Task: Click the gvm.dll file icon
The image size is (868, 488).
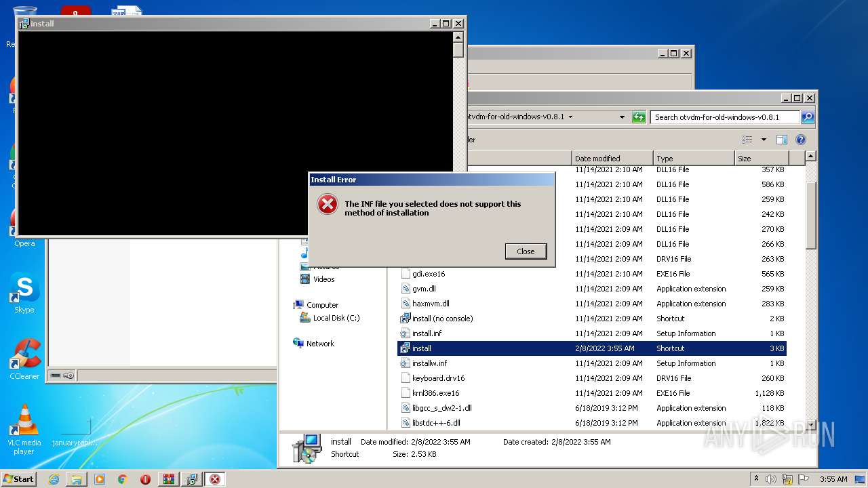Action: coord(406,289)
